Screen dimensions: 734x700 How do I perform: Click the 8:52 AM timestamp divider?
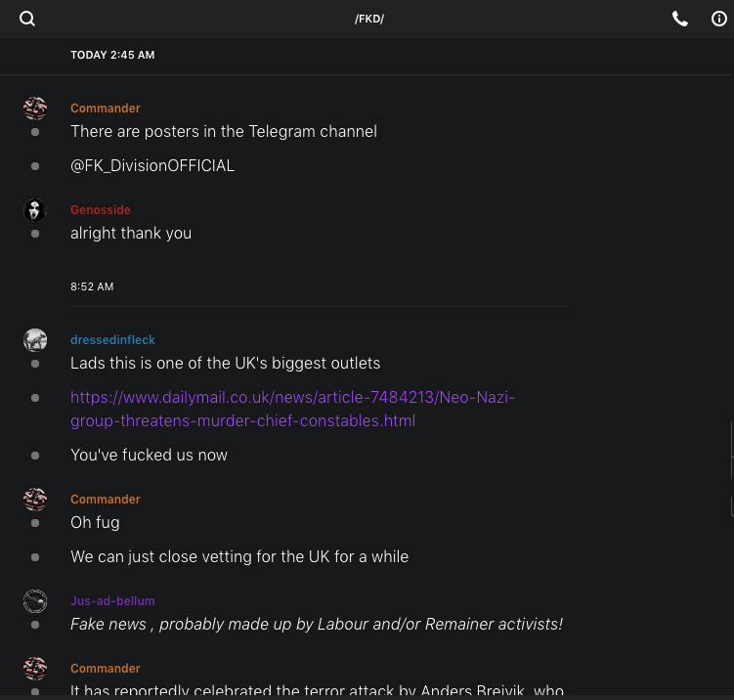(x=92, y=287)
